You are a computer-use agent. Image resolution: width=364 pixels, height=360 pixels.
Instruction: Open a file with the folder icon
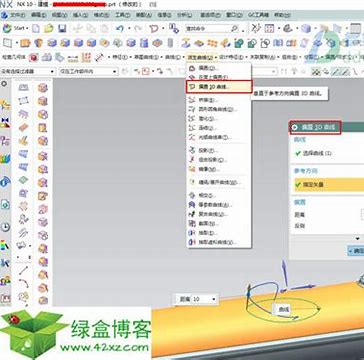(49, 29)
